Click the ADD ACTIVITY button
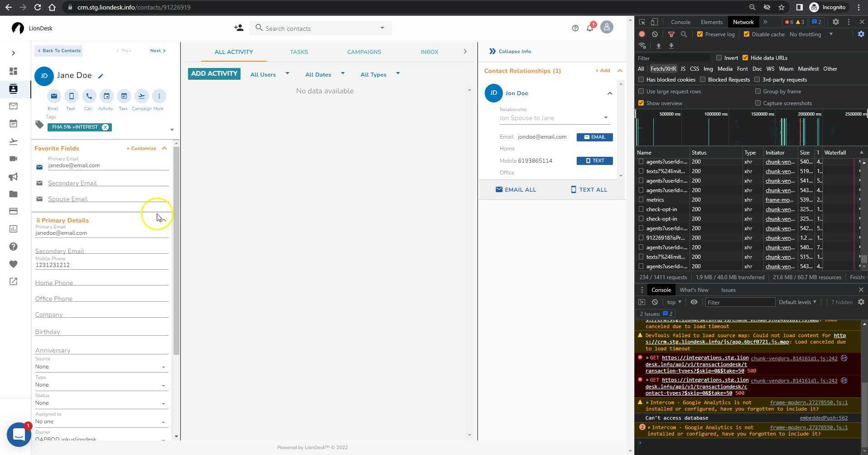868x455 pixels. click(x=213, y=73)
